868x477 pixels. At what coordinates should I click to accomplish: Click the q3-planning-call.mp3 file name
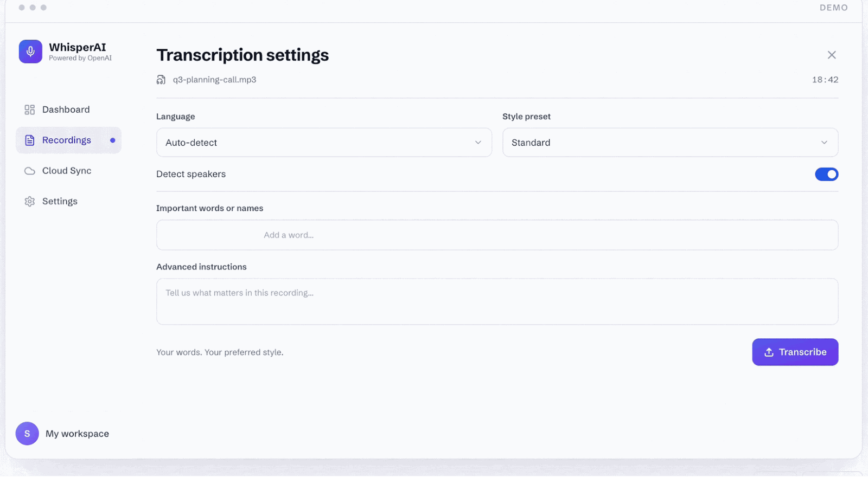pos(214,80)
